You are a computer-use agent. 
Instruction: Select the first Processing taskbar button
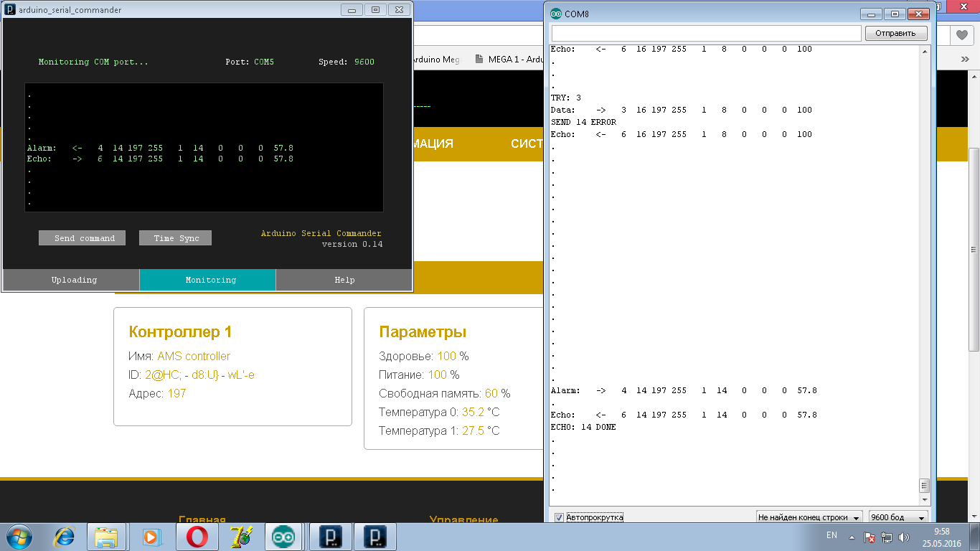[x=329, y=536]
